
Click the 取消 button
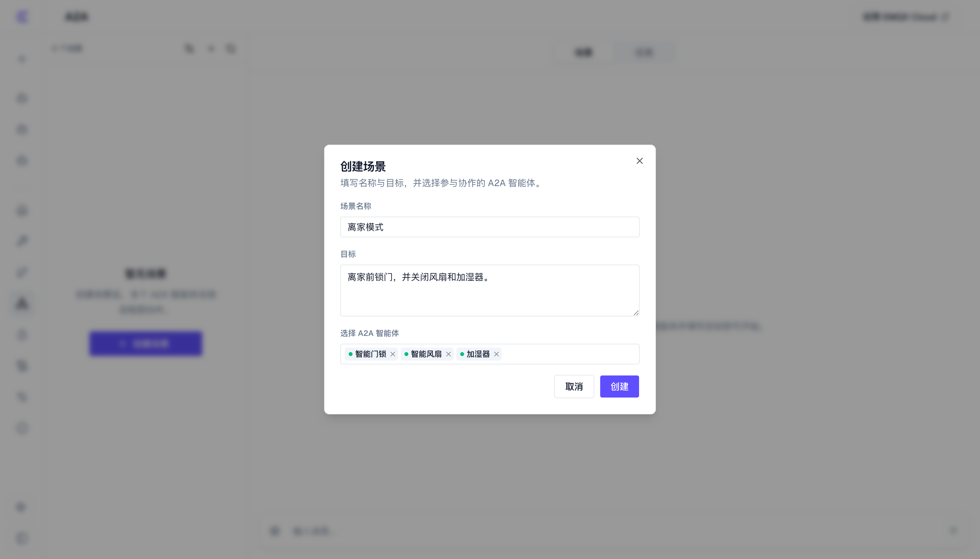click(574, 386)
